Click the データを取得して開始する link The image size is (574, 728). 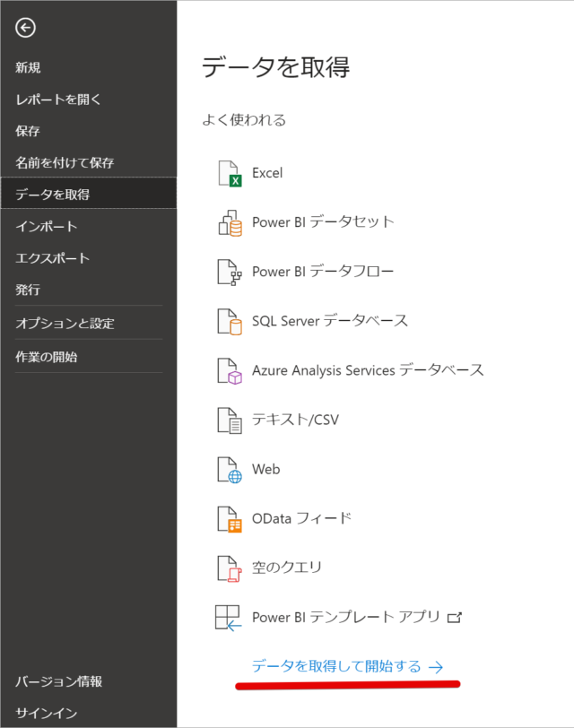pos(347,667)
